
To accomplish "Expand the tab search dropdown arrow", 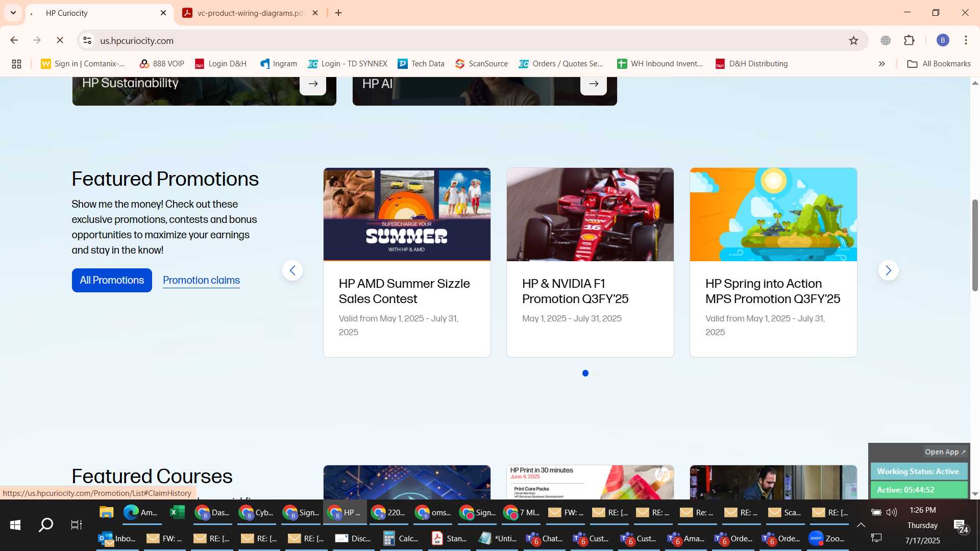I will click(x=13, y=13).
